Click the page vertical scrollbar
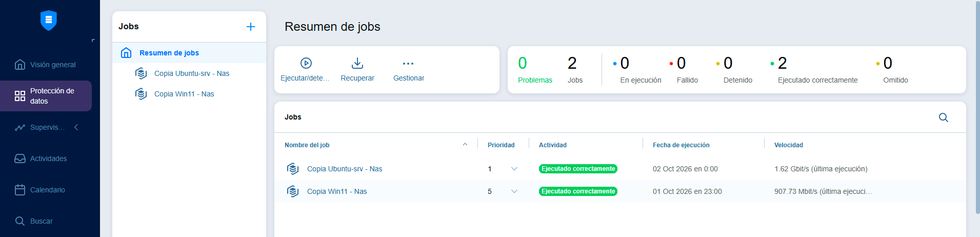The image size is (980, 237). click(977, 108)
